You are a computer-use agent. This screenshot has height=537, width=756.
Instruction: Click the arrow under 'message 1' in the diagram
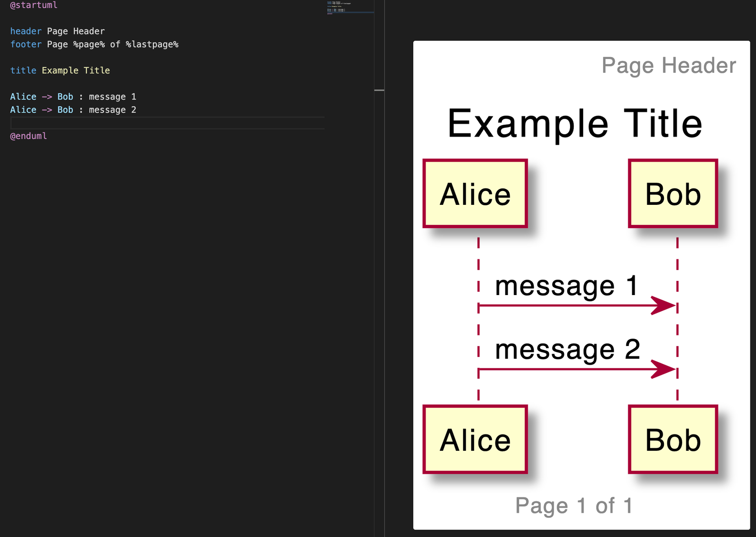pyautogui.click(x=577, y=306)
